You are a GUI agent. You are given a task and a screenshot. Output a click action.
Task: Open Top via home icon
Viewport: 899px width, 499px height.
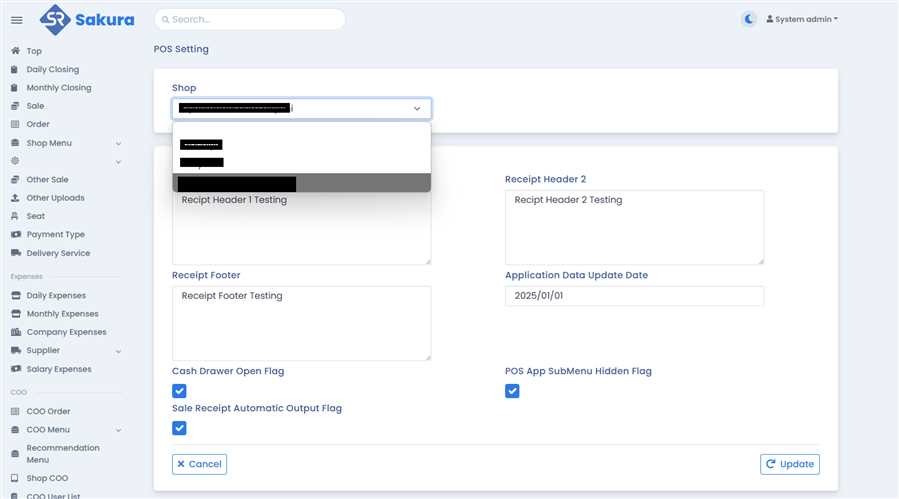click(15, 51)
